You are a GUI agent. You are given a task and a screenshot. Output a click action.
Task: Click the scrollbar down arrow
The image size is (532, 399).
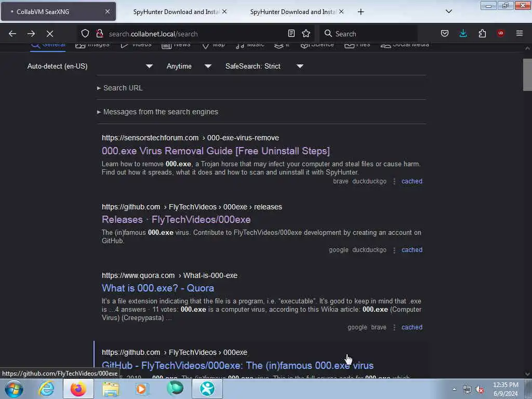point(527,375)
